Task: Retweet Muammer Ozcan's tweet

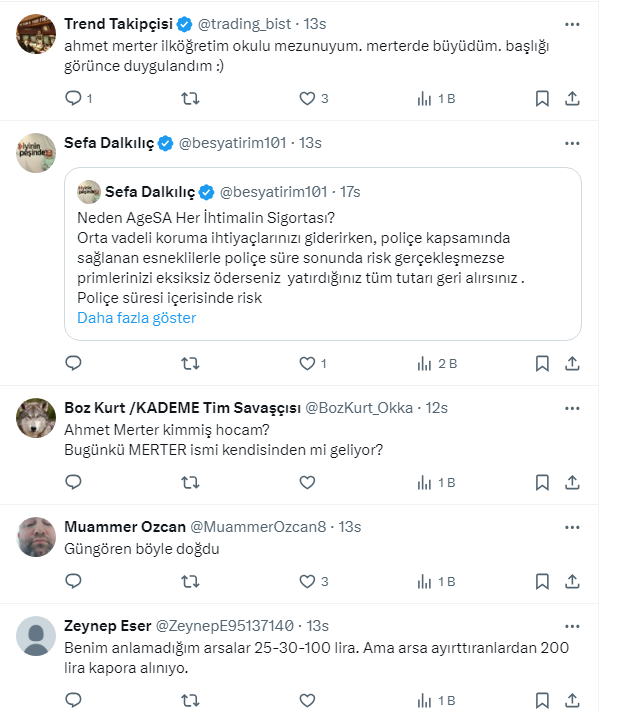Action: point(189,580)
